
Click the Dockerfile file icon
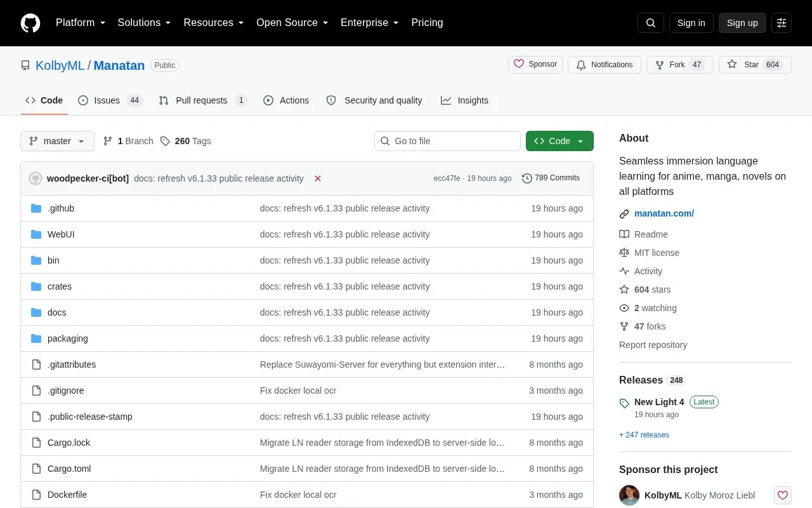pos(36,495)
